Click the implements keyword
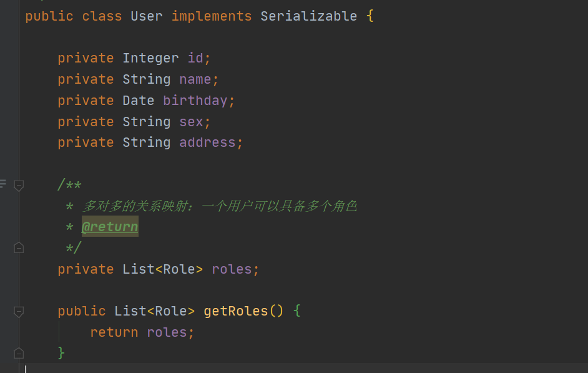Image resolution: width=588 pixels, height=373 pixels. tap(212, 16)
